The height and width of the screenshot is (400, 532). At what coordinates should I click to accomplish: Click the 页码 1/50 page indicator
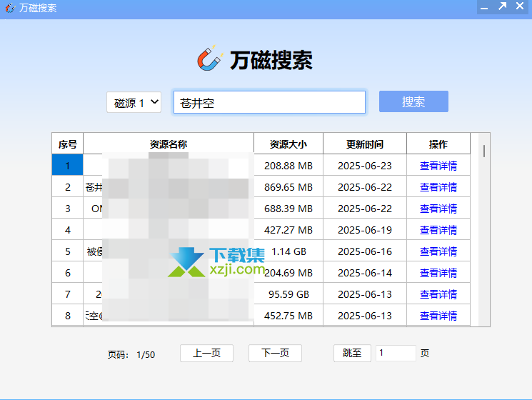(x=131, y=354)
